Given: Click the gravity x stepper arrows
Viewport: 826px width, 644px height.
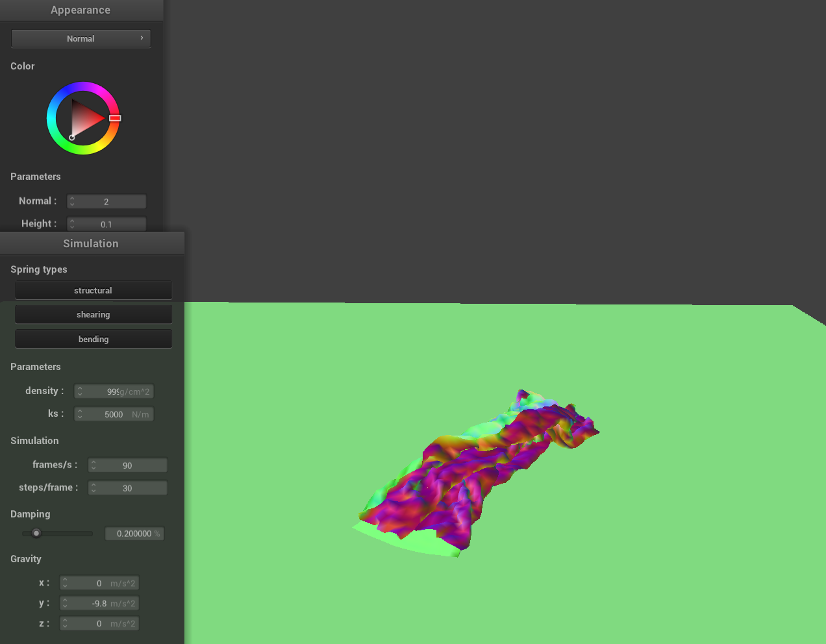Looking at the screenshot, I should point(65,584).
